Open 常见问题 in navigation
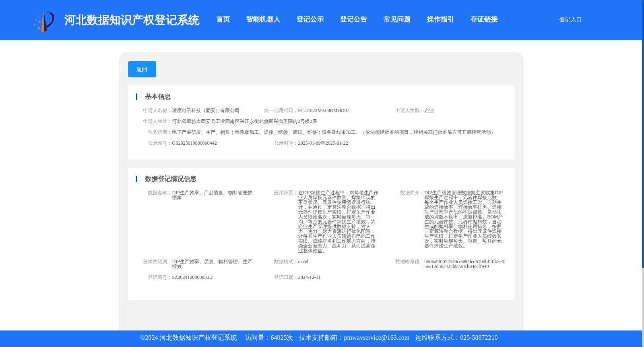 pos(397,19)
